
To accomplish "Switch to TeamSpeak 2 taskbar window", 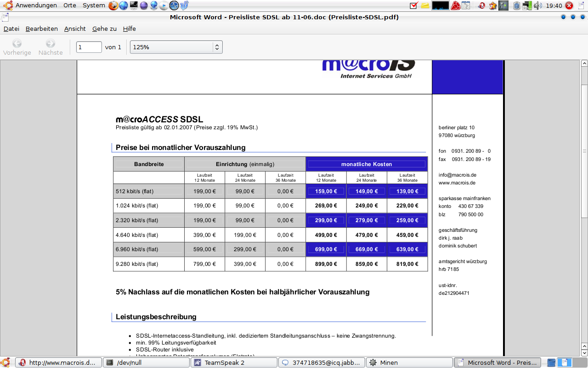I will click(234, 362).
